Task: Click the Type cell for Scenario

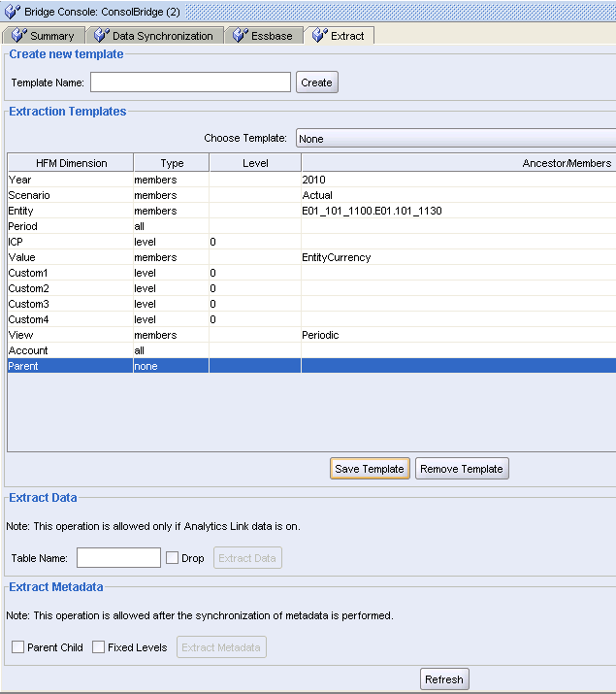Action: tap(171, 195)
